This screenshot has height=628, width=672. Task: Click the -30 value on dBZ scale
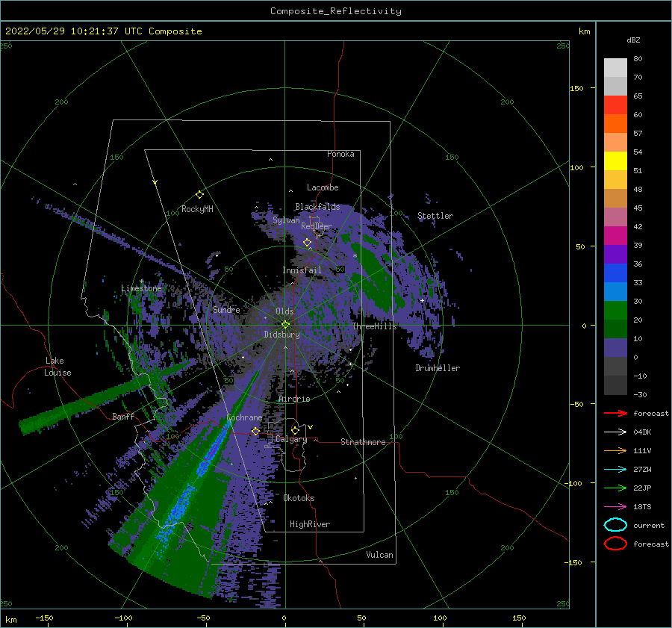tap(640, 394)
